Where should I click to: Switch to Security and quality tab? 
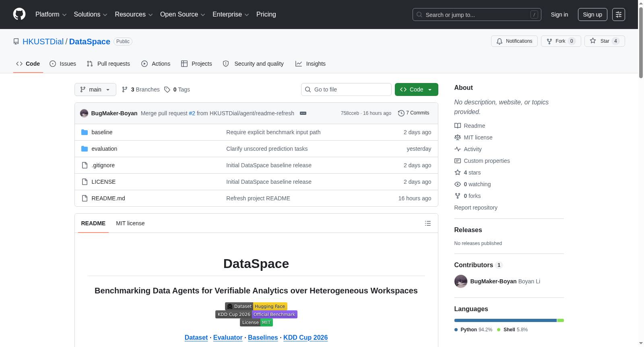(x=253, y=64)
